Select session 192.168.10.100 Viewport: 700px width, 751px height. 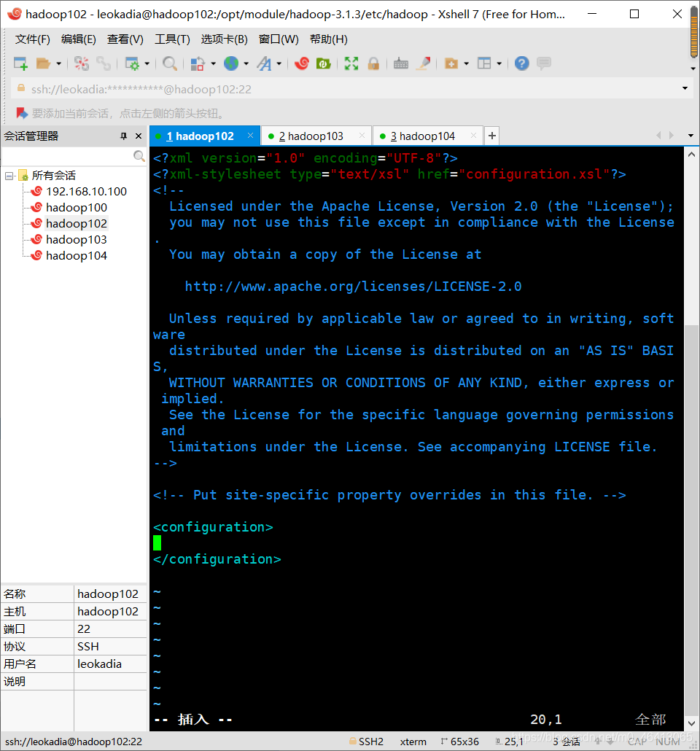86,192
